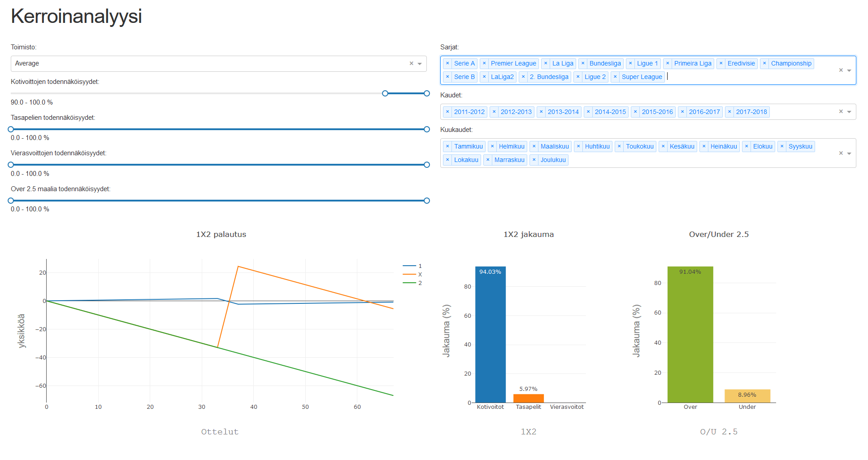
Task: Remove the Joulukuu month tag
Action: 534,160
